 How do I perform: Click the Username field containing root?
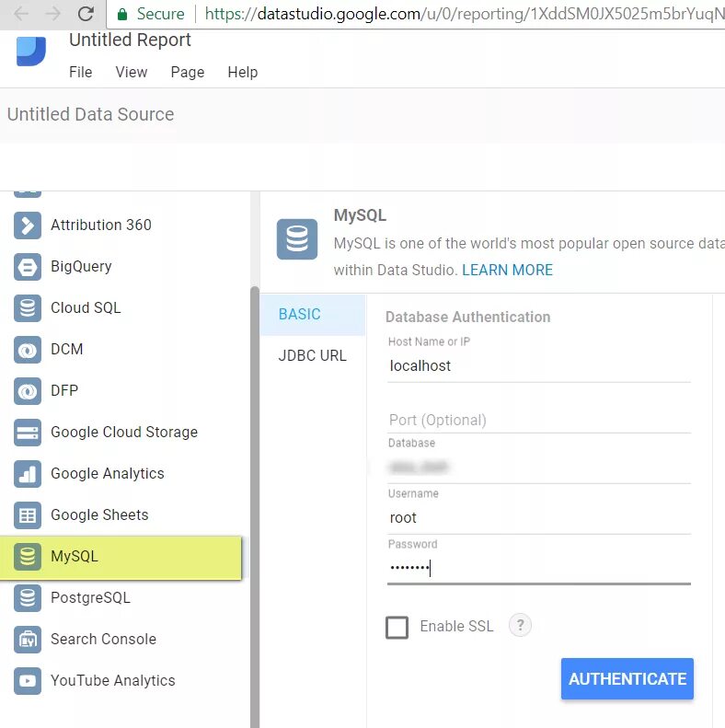[x=539, y=517]
